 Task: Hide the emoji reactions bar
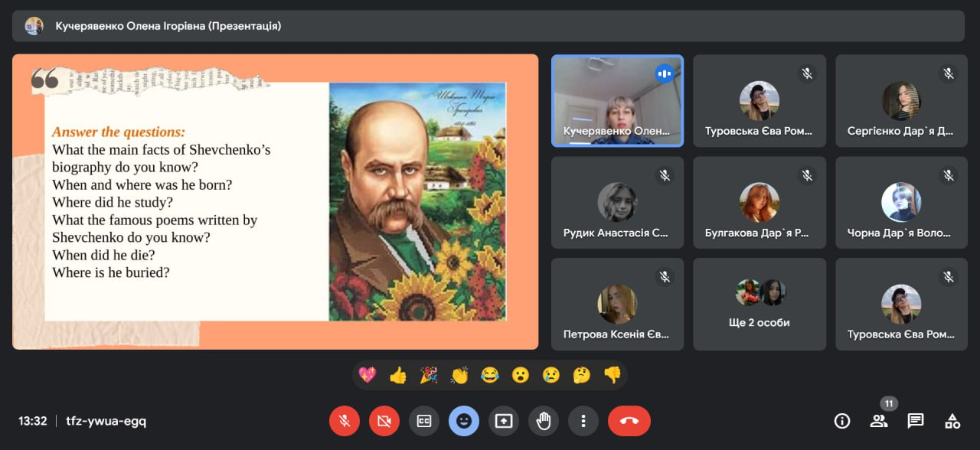464,421
